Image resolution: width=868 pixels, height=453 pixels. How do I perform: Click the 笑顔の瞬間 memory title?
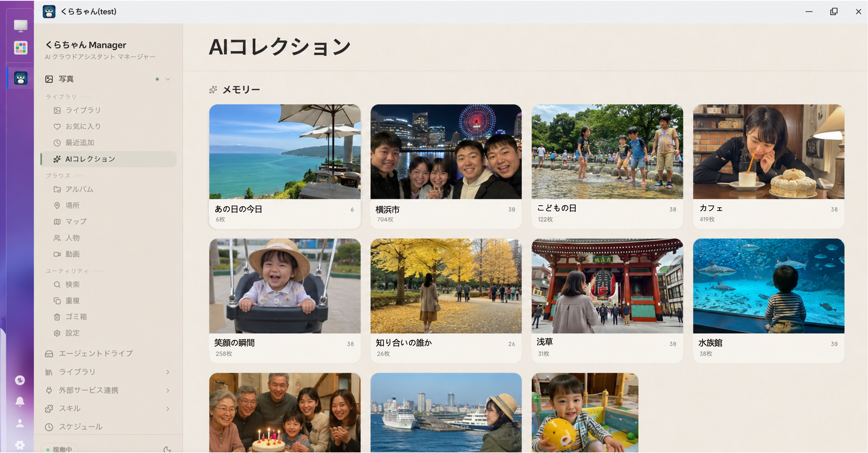(235, 343)
